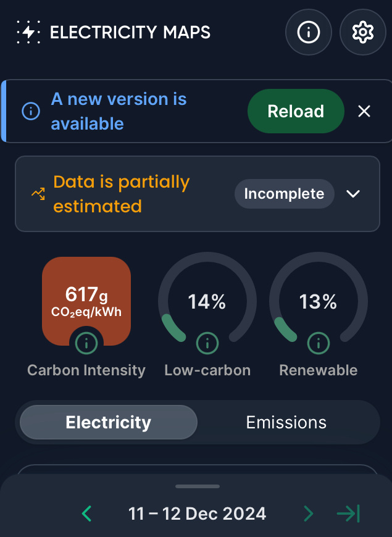The image size is (392, 537).
Task: Open the settings gear icon
Action: pos(363,32)
